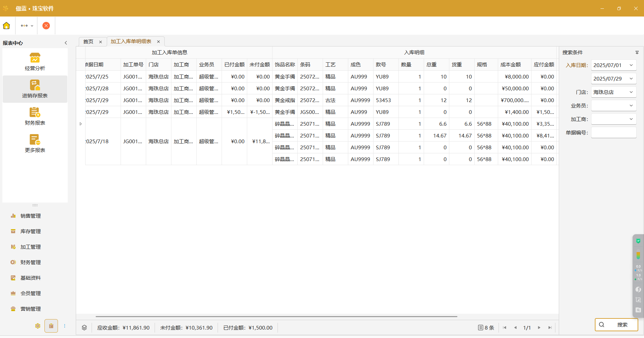Open 经营分析 report section
This screenshot has height=338, width=644.
pos(35,62)
